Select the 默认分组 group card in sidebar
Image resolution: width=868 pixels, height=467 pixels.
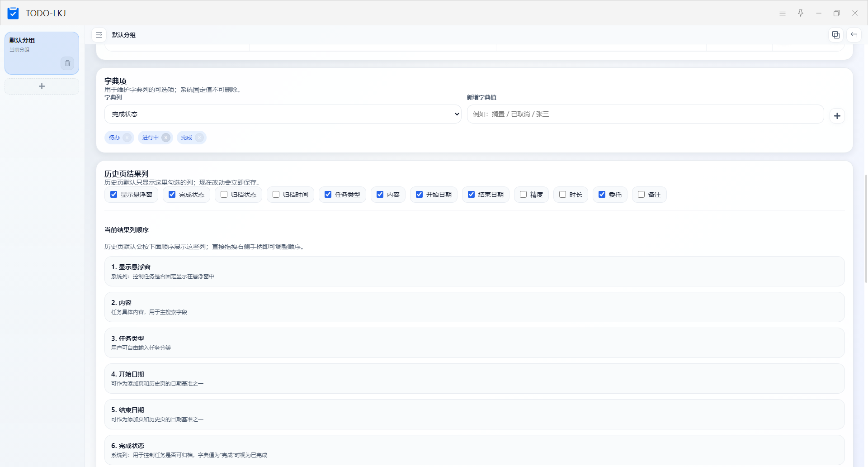42,53
